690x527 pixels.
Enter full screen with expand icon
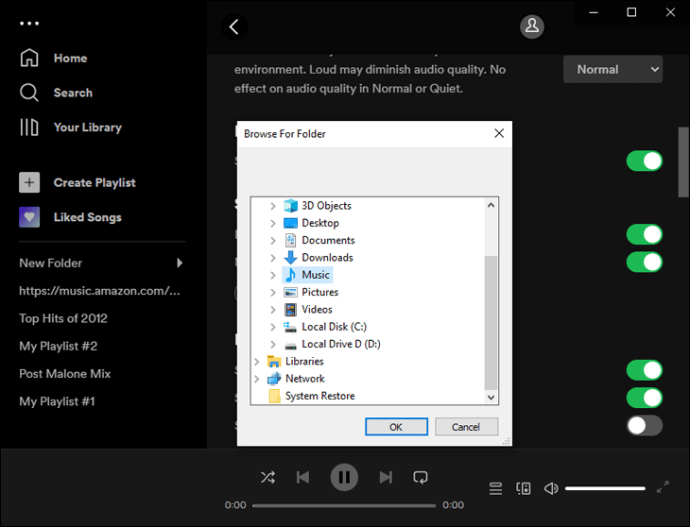663,487
